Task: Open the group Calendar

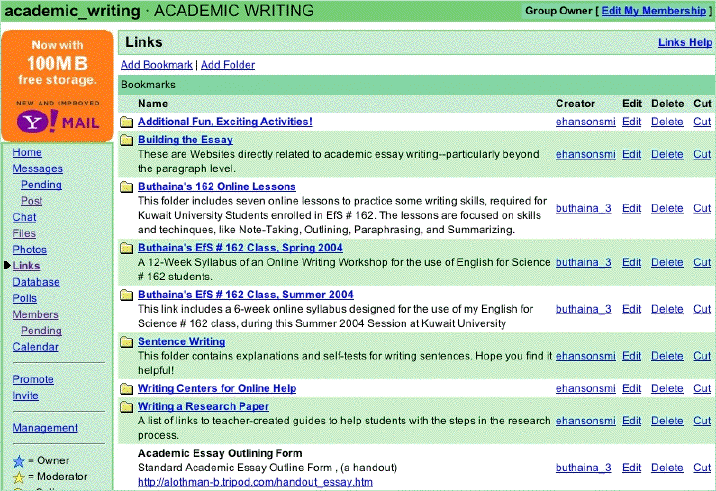Action: pyautogui.click(x=36, y=347)
